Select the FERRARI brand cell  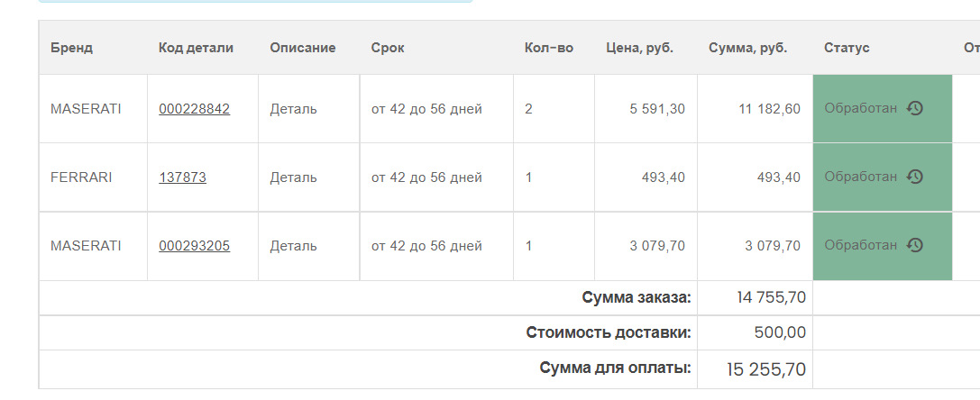(81, 177)
